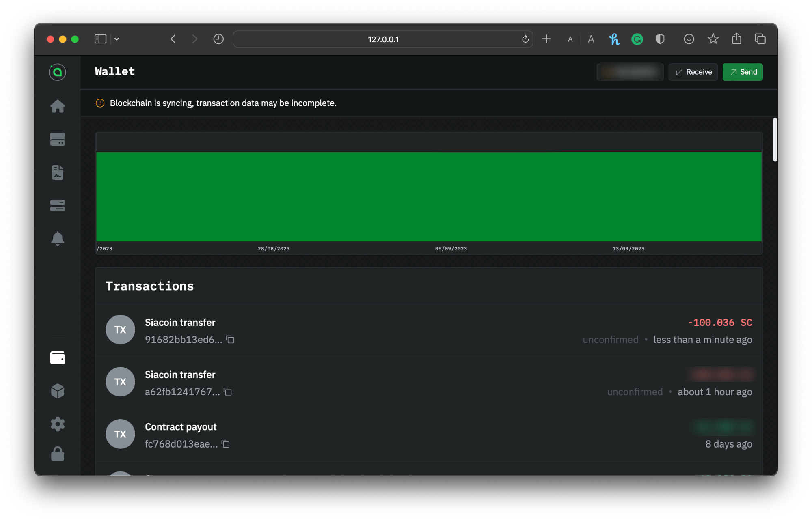The image size is (812, 521).
Task: Copy transaction ID a62fb1241767
Action: [228, 392]
